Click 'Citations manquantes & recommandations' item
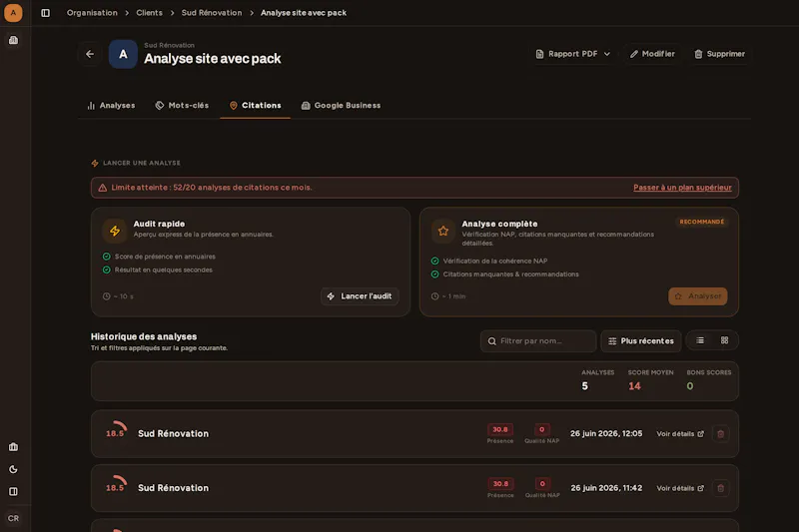Viewport: 799px width, 532px height. [505, 273]
